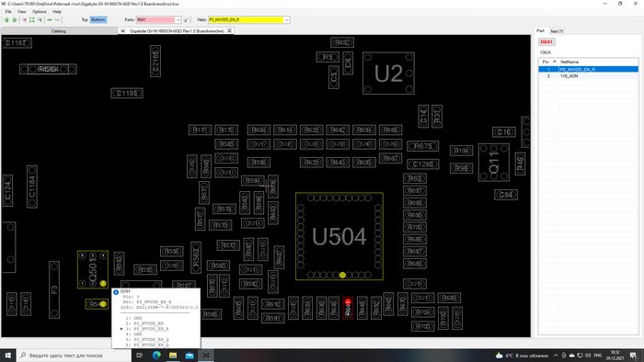This screenshot has width=644, height=362.
Task: Select the U504 chip on the board
Action: pos(339,236)
